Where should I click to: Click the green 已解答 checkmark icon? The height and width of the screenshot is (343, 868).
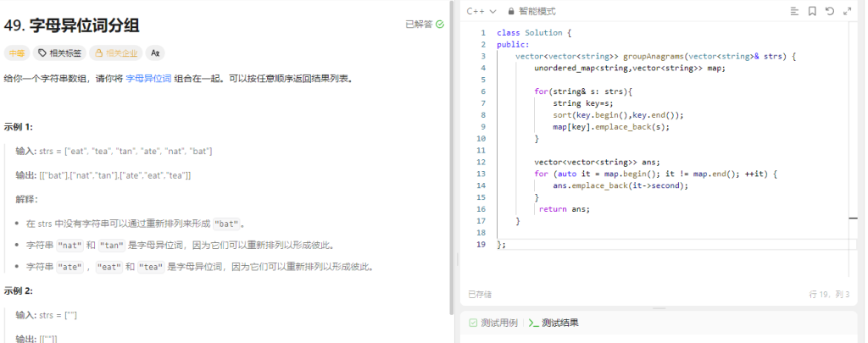(440, 25)
